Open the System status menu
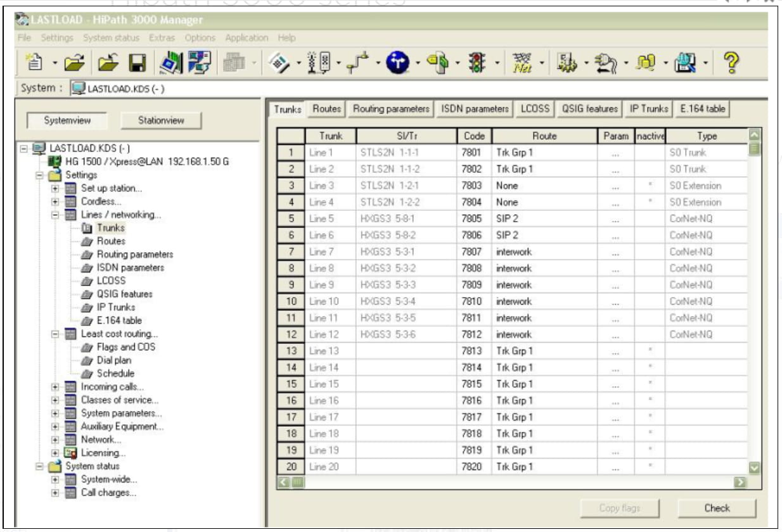Screen dimensions: 782x532 pyautogui.click(x=111, y=38)
